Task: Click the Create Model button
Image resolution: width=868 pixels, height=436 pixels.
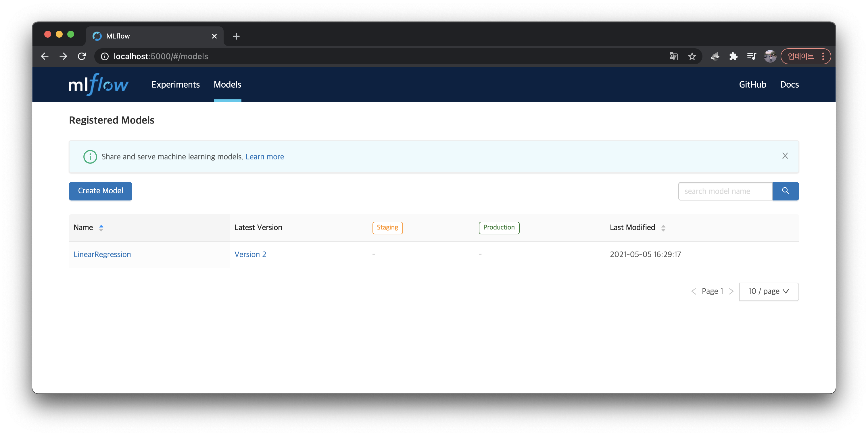Action: click(100, 191)
